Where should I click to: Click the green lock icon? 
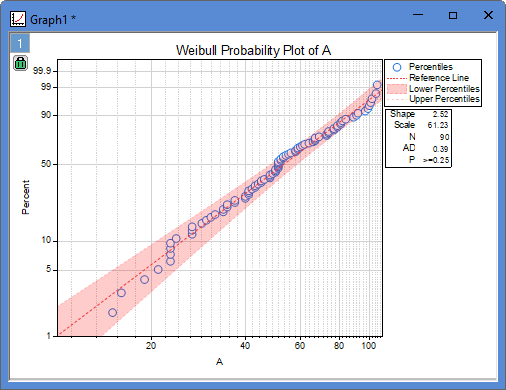20,63
